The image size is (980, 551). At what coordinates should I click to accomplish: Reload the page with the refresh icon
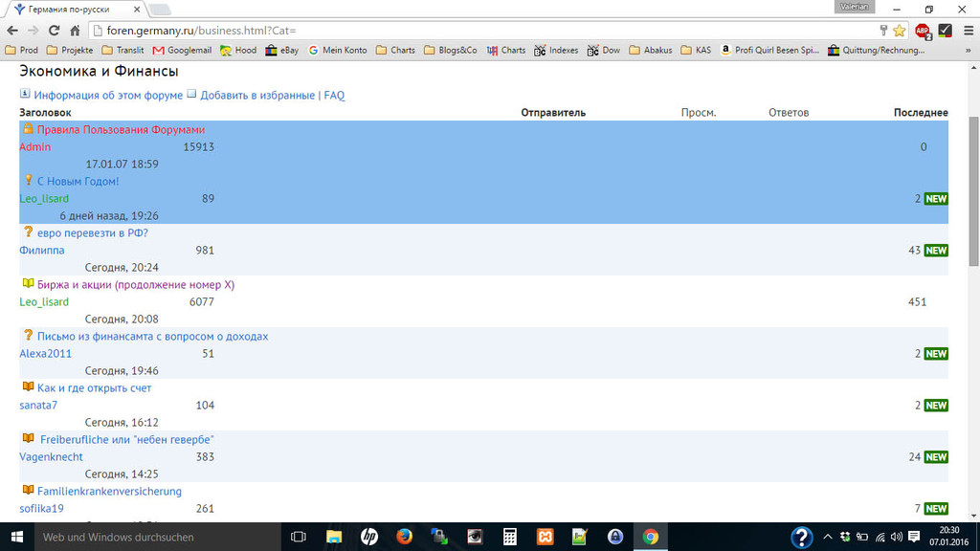[54, 31]
